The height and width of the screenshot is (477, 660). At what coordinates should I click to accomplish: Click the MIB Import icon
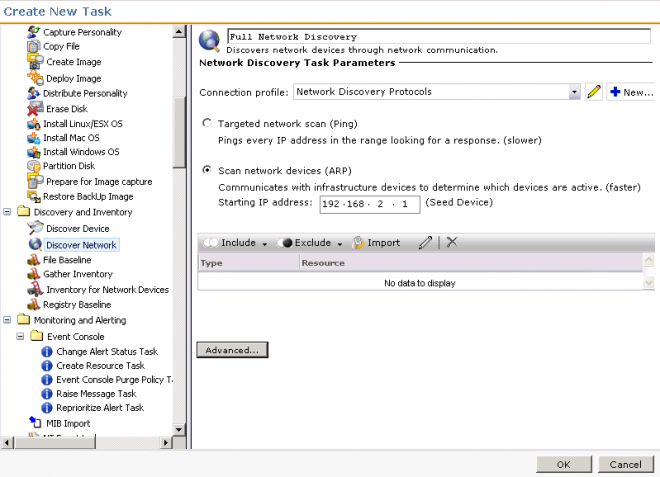pos(35,422)
